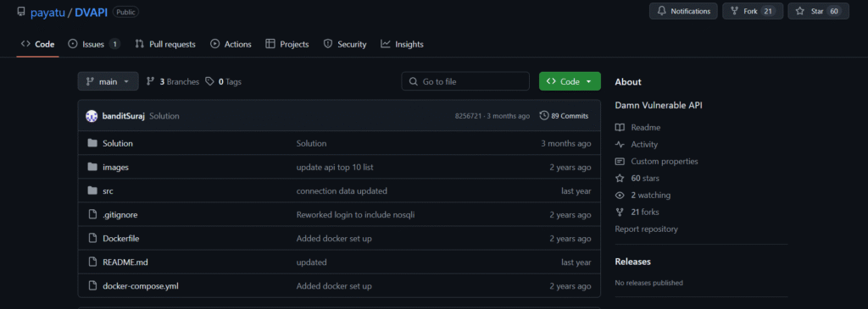This screenshot has height=309, width=868.
Task: Open the payatu owner link
Action: point(48,12)
